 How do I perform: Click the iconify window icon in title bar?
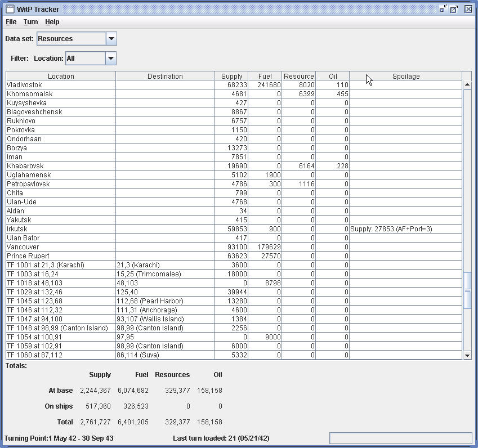pos(443,9)
